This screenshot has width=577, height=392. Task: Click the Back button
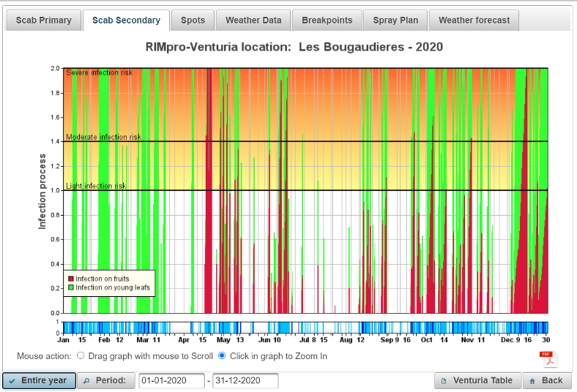click(546, 380)
